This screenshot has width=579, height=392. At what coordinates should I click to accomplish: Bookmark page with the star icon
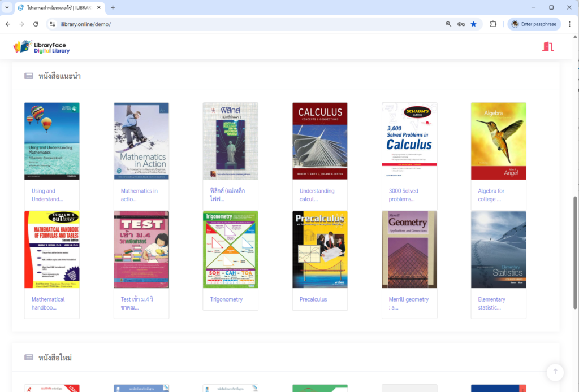click(473, 24)
